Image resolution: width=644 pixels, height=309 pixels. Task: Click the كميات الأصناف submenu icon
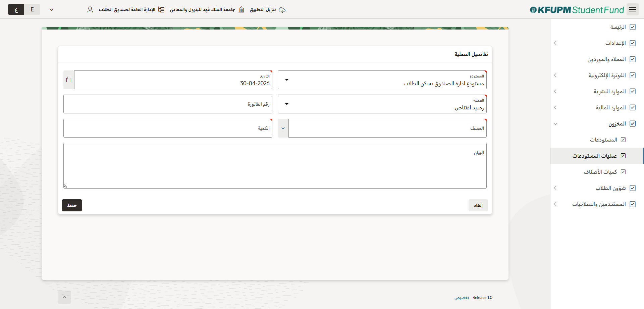click(623, 172)
